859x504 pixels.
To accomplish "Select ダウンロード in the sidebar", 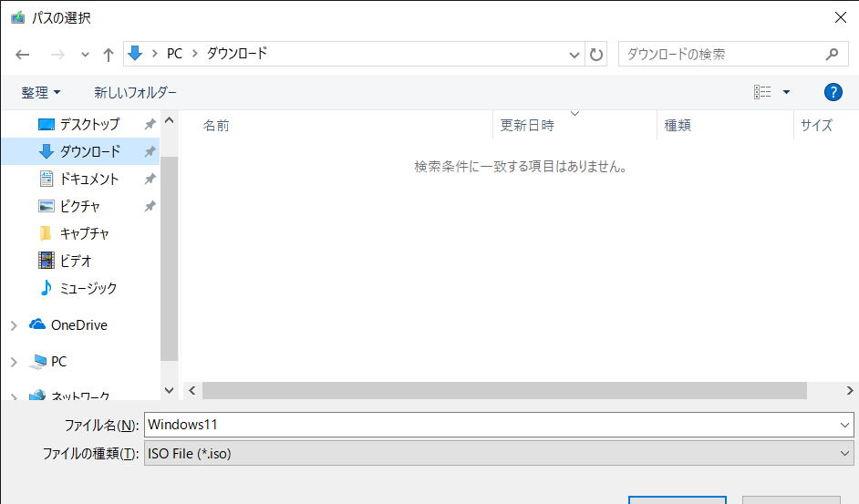I will pyautogui.click(x=80, y=152).
